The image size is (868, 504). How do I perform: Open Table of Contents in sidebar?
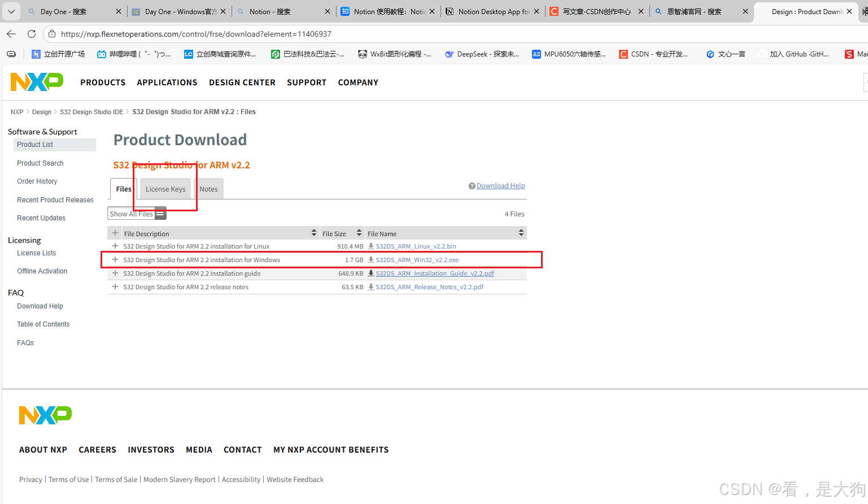43,324
